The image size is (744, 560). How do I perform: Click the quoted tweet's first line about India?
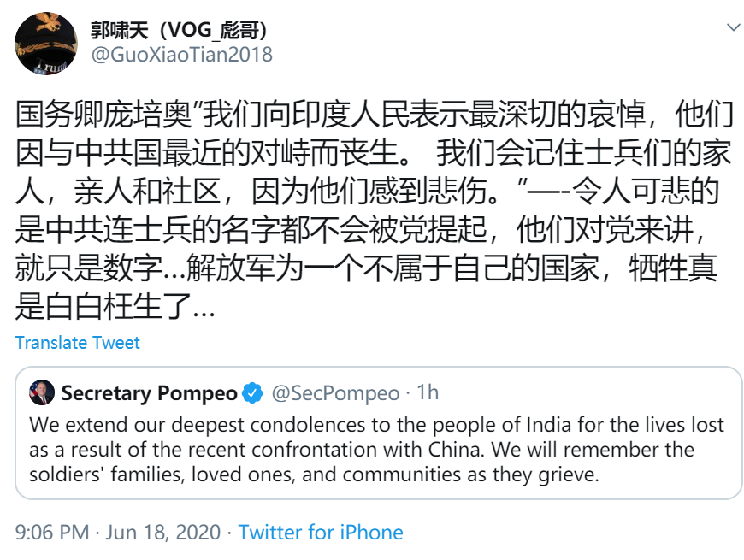377,425
